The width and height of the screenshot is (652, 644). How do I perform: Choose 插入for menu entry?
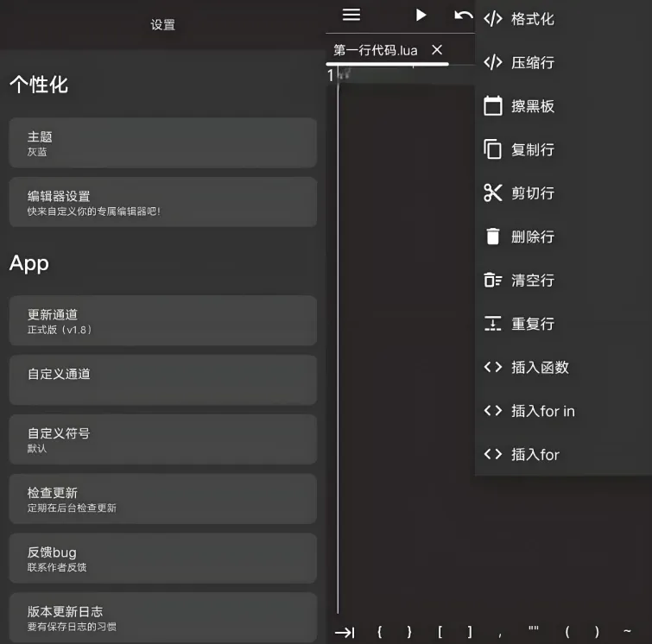563,454
